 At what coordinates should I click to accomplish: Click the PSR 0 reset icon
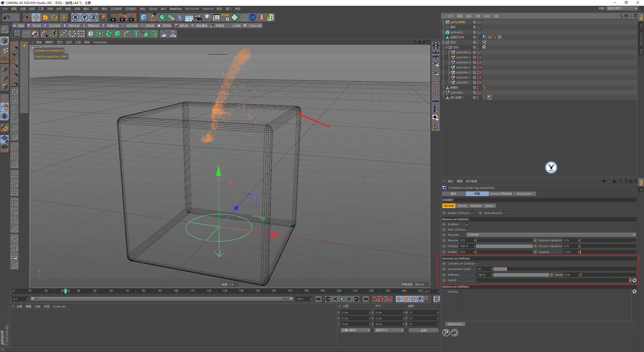225,17
